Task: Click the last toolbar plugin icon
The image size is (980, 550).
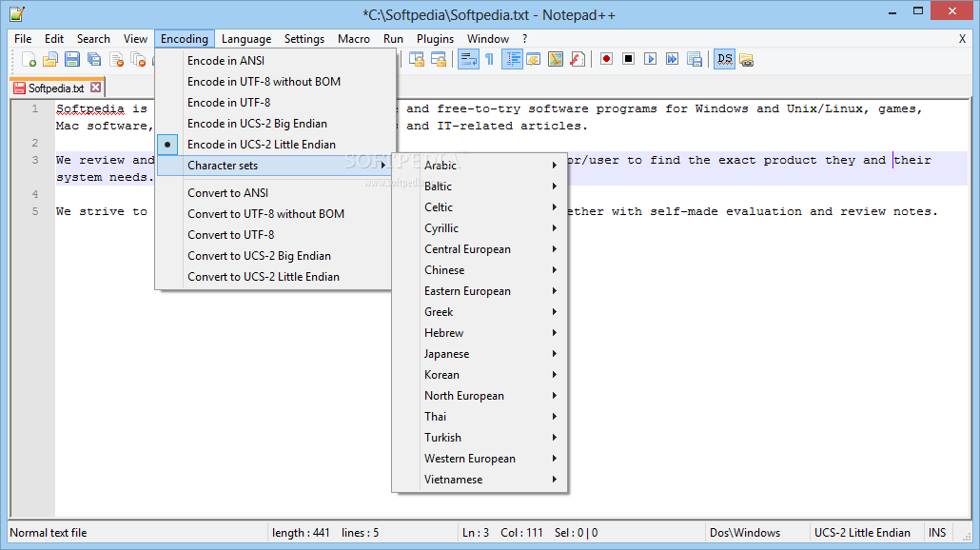Action: [x=746, y=60]
